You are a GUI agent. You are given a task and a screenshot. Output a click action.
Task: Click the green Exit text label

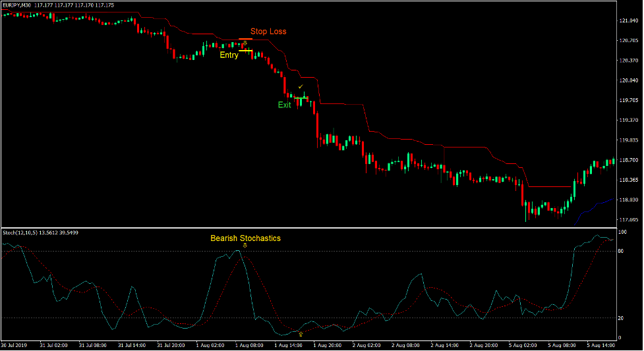click(284, 105)
